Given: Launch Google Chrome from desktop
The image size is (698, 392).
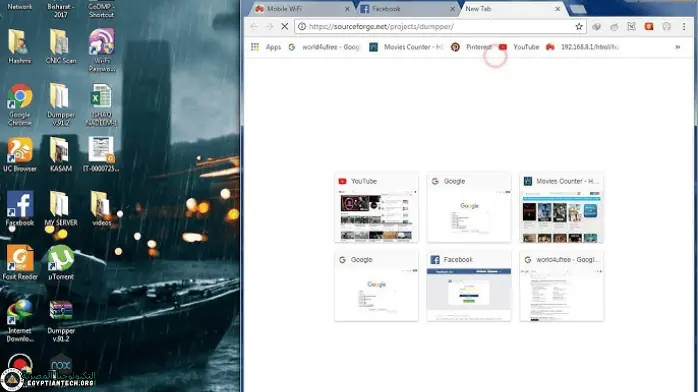Looking at the screenshot, I should tap(20, 105).
